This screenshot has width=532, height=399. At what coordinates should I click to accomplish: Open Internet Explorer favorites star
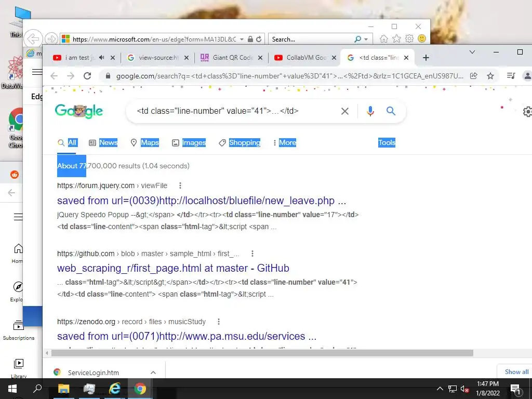[396, 38]
